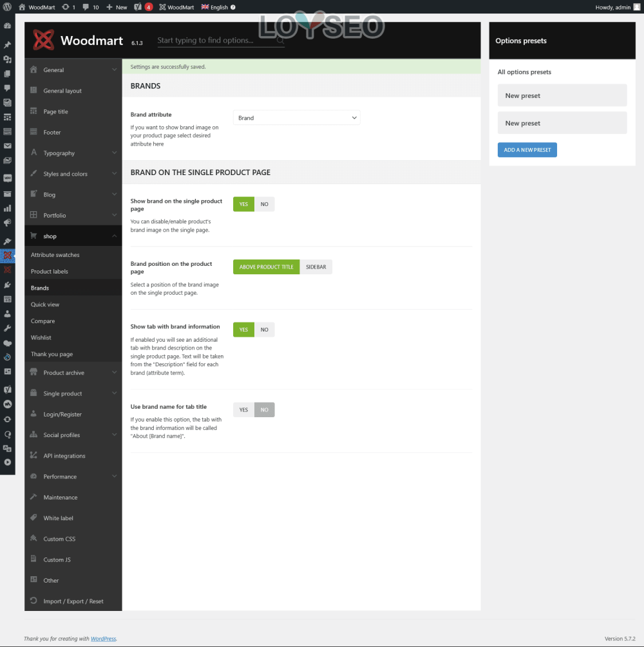
Task: Open the Custom CSS section
Action: click(73, 538)
